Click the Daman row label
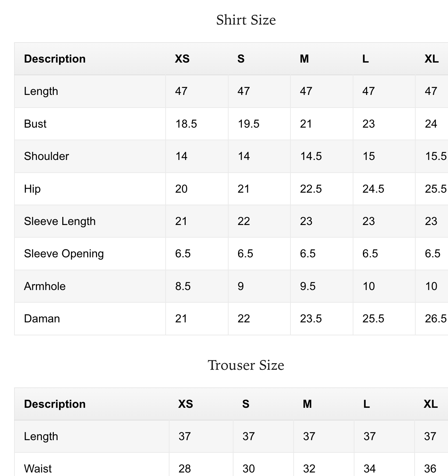Screen dimensions: 448x476 tap(42, 319)
